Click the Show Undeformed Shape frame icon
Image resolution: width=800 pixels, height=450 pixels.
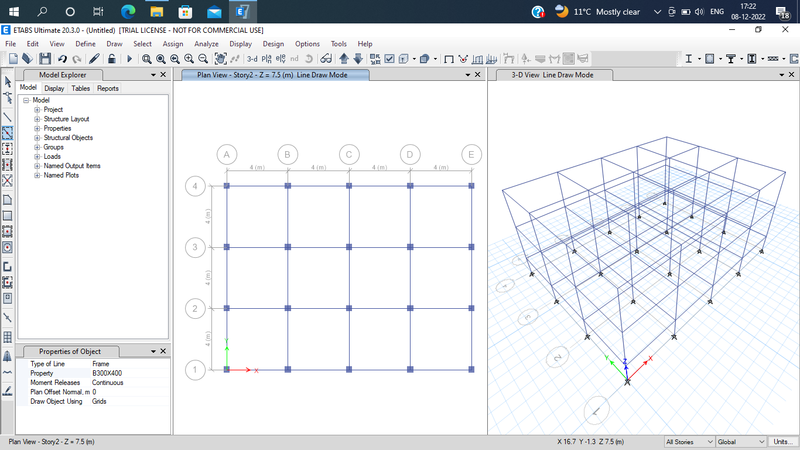448,59
